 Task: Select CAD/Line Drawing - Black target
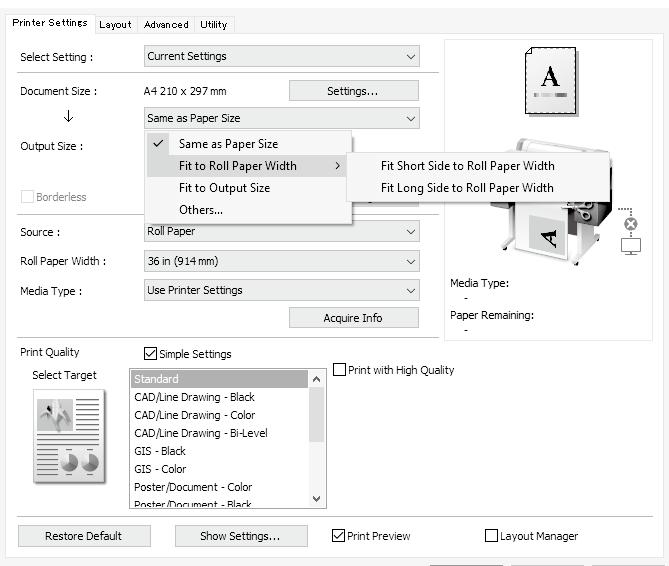pos(219,397)
